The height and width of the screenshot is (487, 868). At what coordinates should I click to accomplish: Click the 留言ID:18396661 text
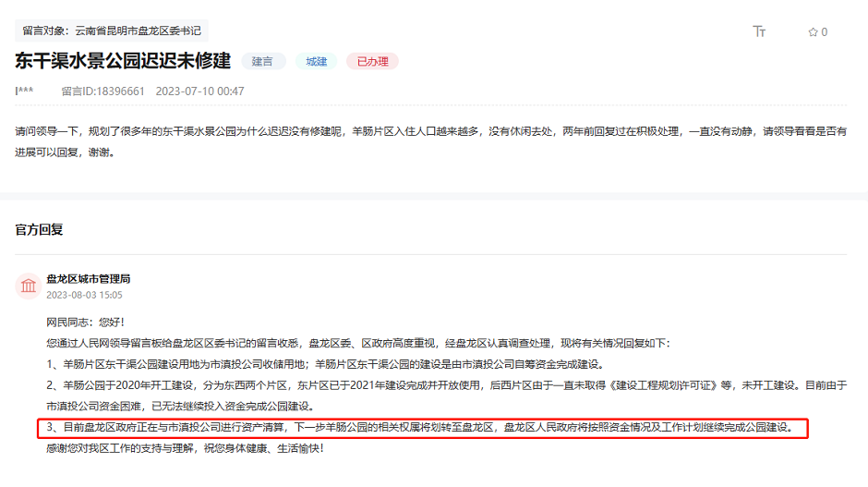coord(102,91)
